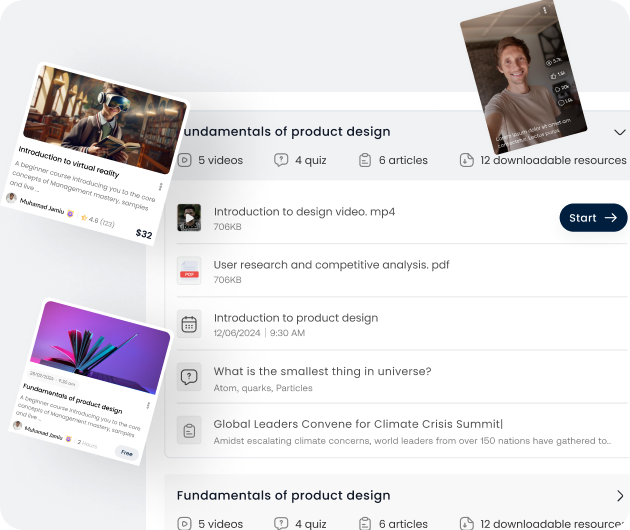Click the 5 videos icon in the bottom section
Viewport: 630px width, 530px height.
pyautogui.click(x=184, y=524)
